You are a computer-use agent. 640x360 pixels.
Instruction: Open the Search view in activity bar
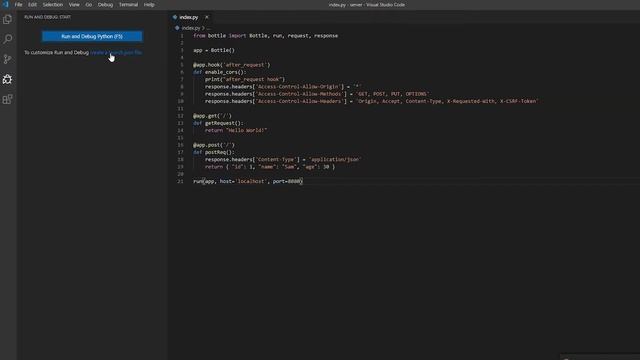point(7,39)
